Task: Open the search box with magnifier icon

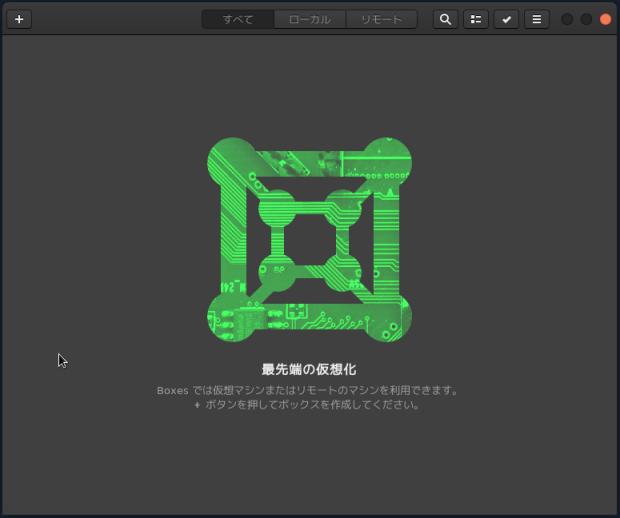Action: click(446, 19)
